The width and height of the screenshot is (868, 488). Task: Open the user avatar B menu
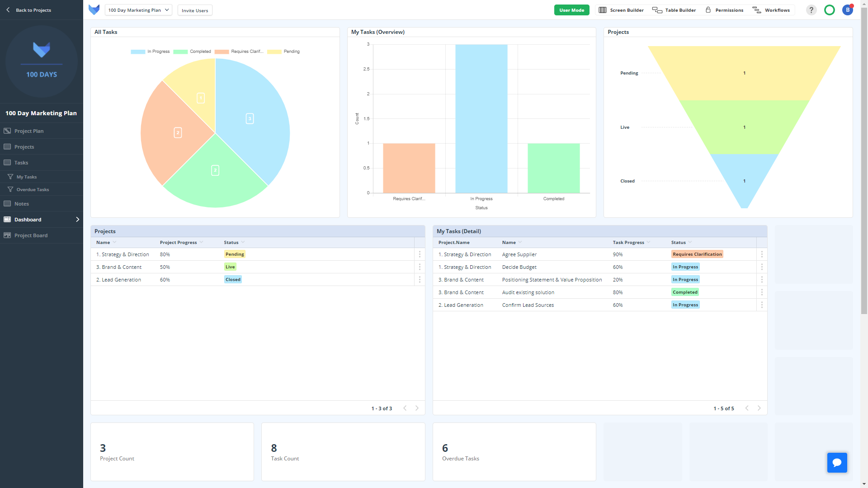848,10
